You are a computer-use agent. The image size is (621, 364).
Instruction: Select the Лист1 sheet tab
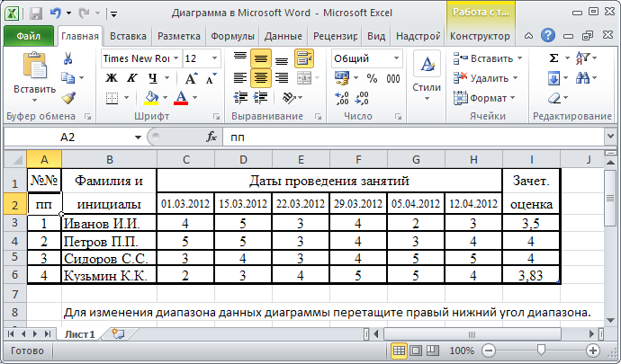tap(79, 333)
